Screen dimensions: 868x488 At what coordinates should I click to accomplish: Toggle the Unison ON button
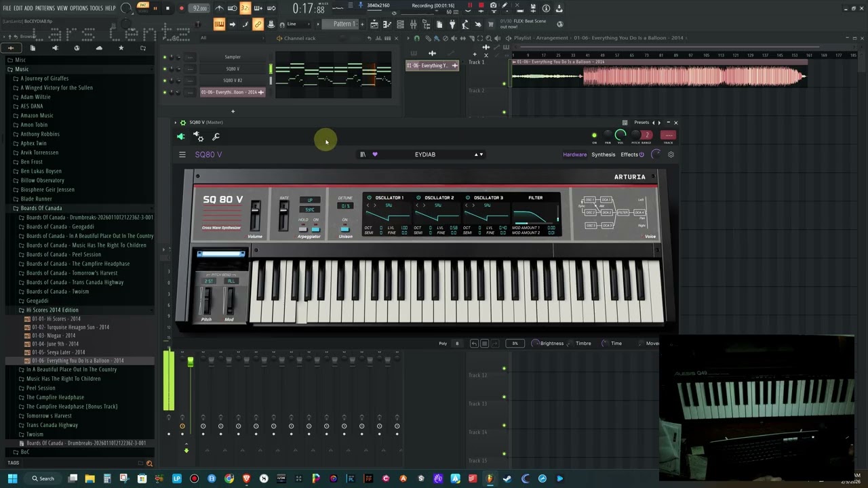(x=345, y=229)
